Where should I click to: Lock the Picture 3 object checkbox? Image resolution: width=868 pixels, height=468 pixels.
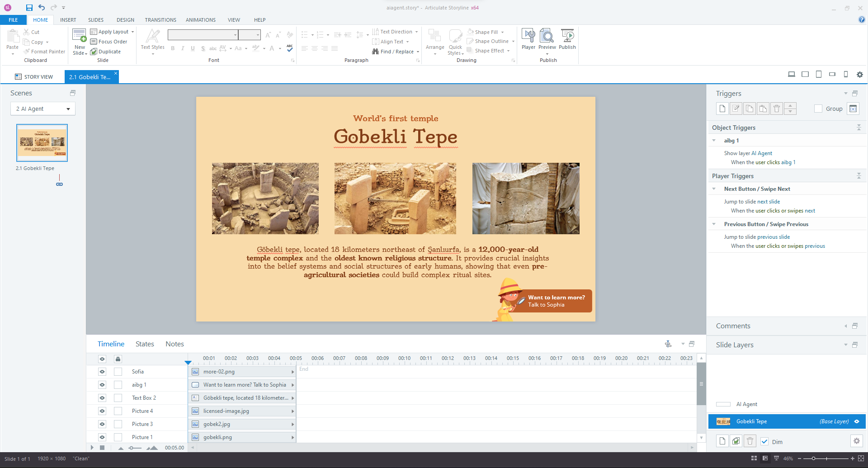click(118, 424)
